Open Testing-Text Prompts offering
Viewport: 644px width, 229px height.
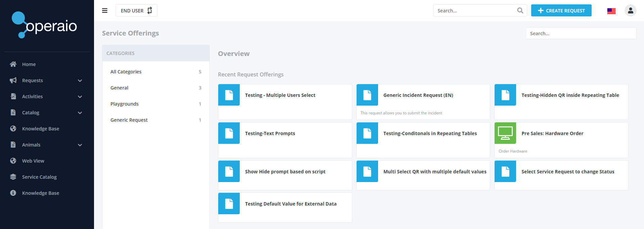point(270,133)
